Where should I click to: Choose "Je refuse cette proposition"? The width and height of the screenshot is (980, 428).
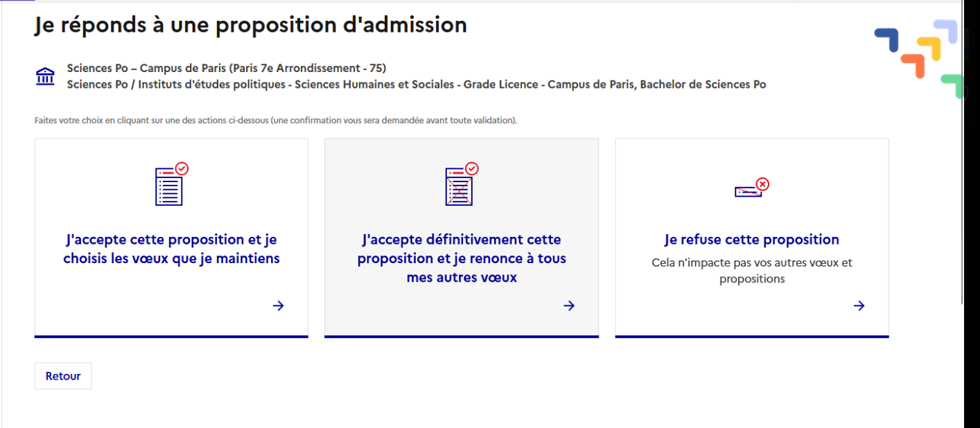click(752, 238)
